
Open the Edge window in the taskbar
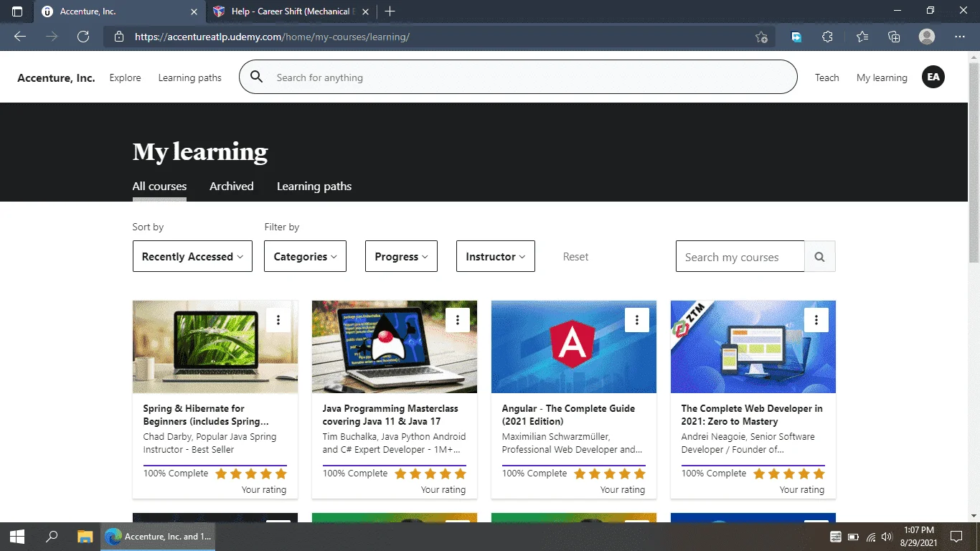point(158,537)
